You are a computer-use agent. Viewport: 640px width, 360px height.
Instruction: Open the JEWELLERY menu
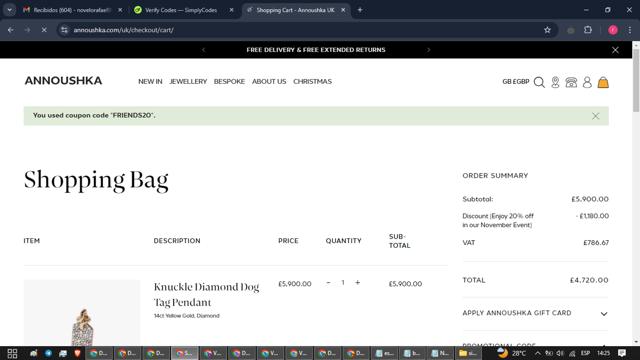coord(188,82)
